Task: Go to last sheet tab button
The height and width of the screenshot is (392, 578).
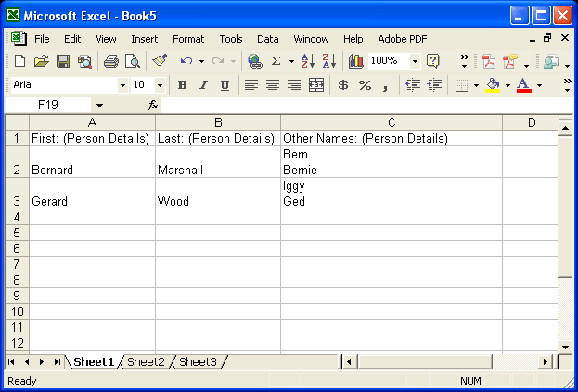Action: pos(58,361)
